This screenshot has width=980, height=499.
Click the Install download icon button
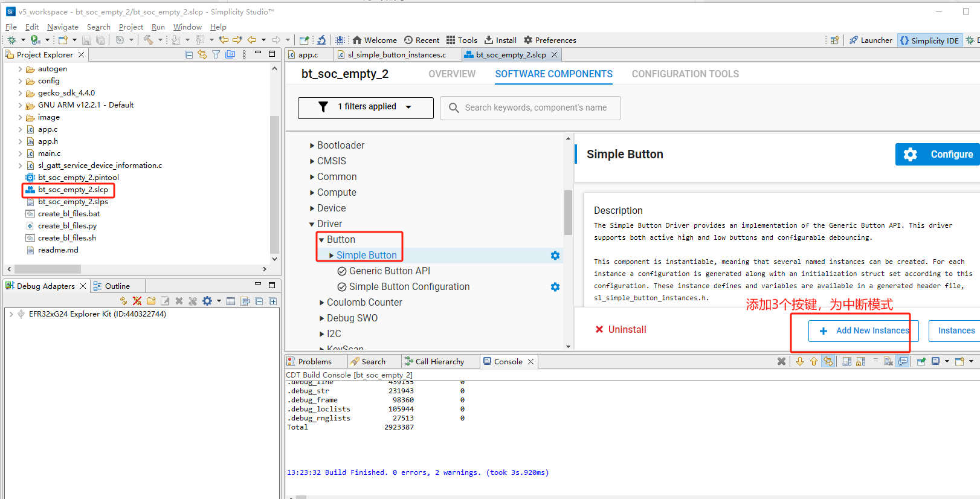point(500,40)
